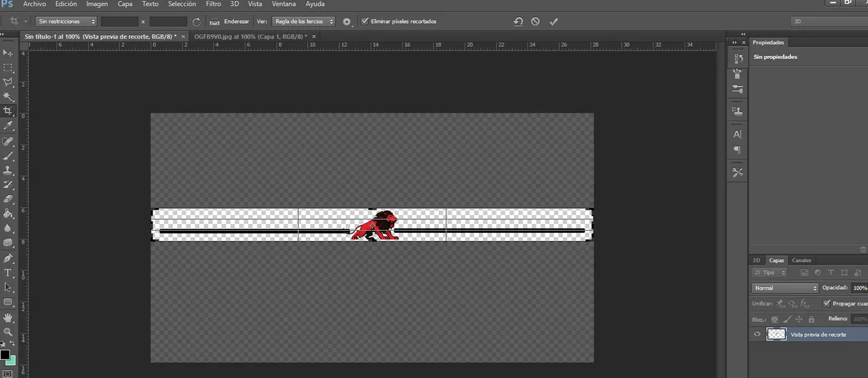Click the black foreground color swatch
The image size is (868, 378).
(5, 354)
